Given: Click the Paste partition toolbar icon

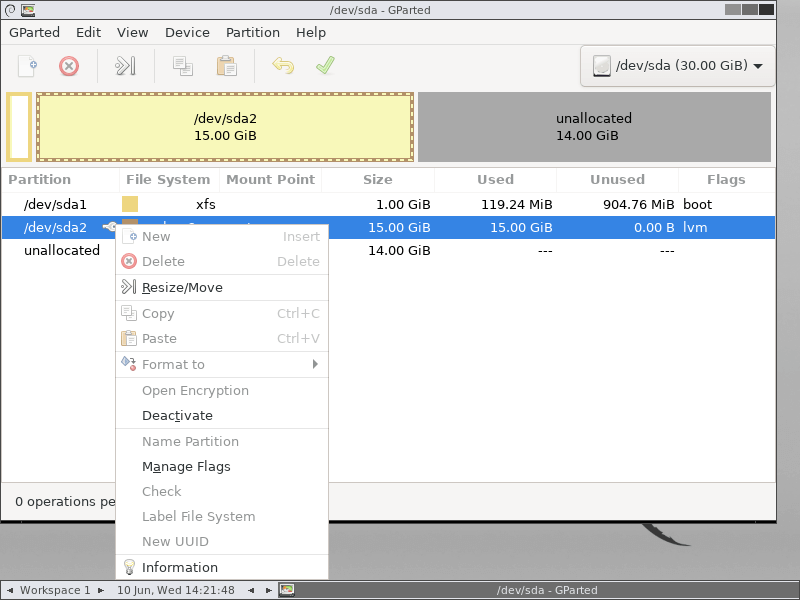Looking at the screenshot, I should tap(226, 65).
